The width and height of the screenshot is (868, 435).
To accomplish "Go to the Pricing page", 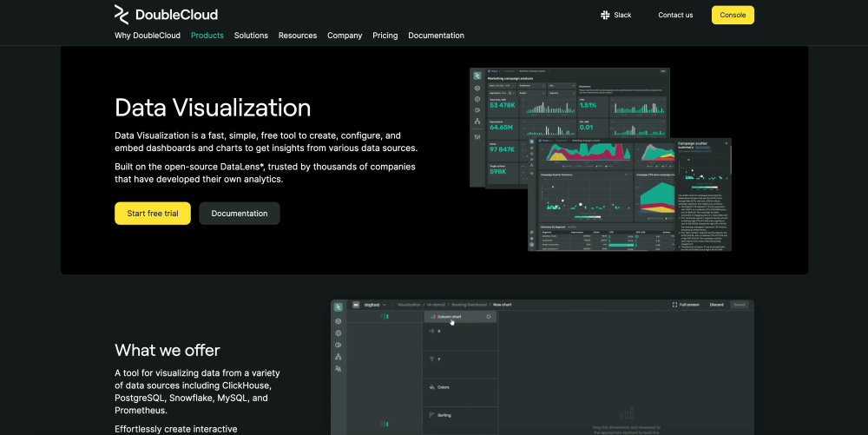I will 385,36.
